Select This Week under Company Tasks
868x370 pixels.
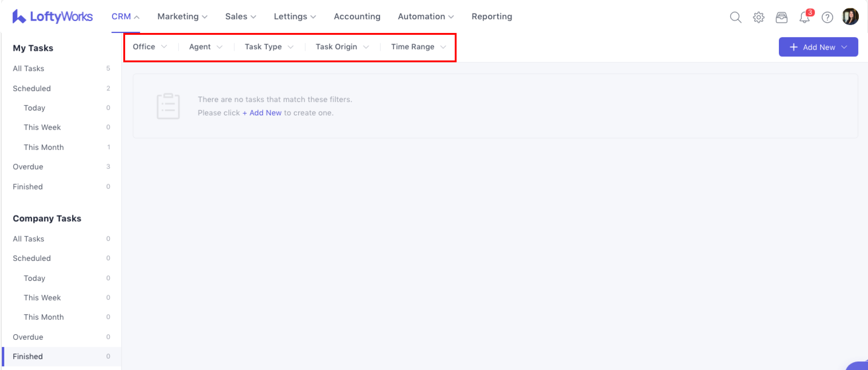42,298
